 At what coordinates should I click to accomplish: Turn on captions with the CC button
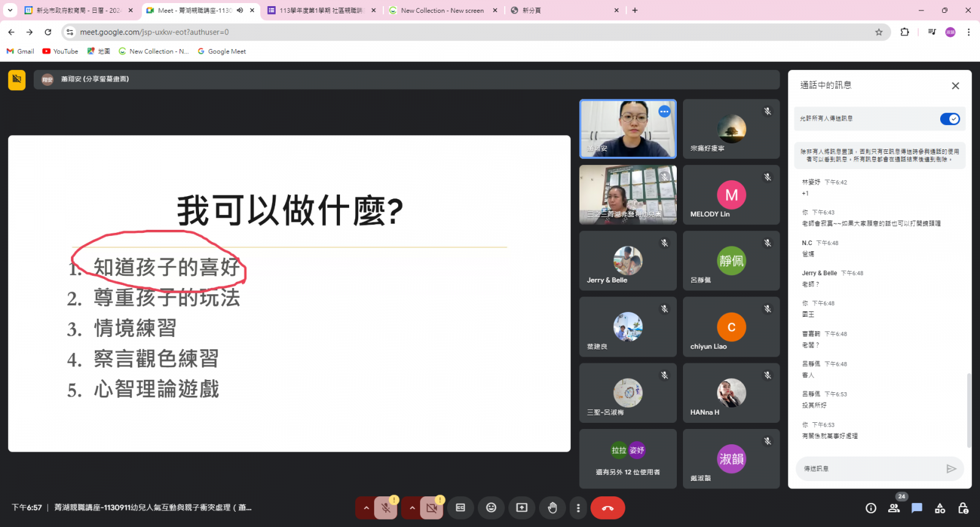click(461, 507)
